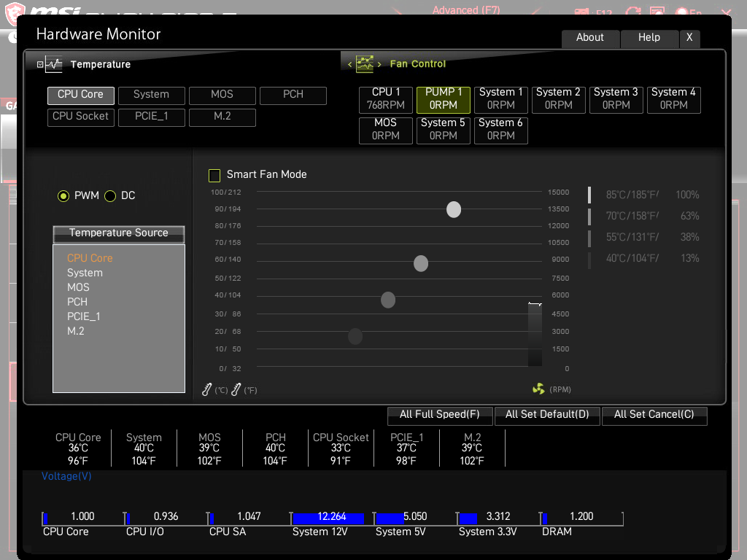Select the CPU Core temperature button

click(x=80, y=96)
